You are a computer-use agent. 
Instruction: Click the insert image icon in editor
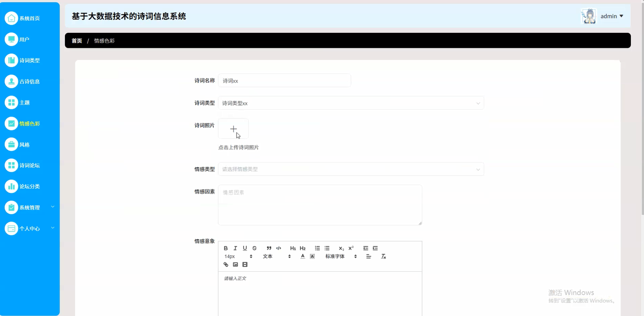point(235,264)
